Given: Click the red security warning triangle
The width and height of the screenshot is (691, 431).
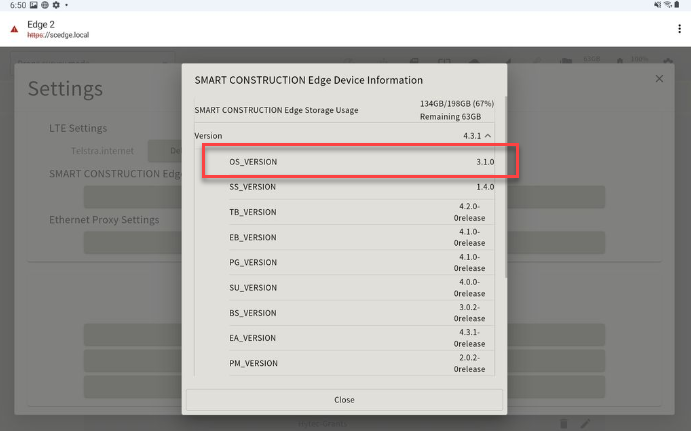Looking at the screenshot, I should pyautogui.click(x=14, y=29).
